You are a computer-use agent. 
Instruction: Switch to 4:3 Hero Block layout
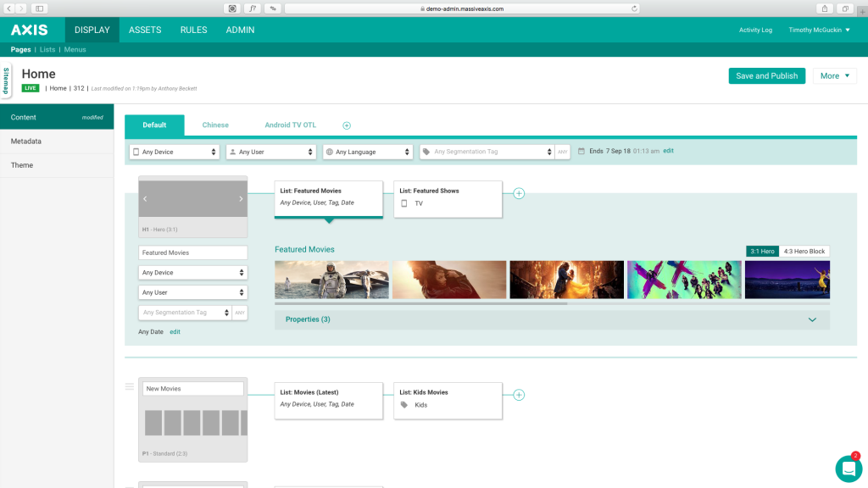pyautogui.click(x=804, y=251)
